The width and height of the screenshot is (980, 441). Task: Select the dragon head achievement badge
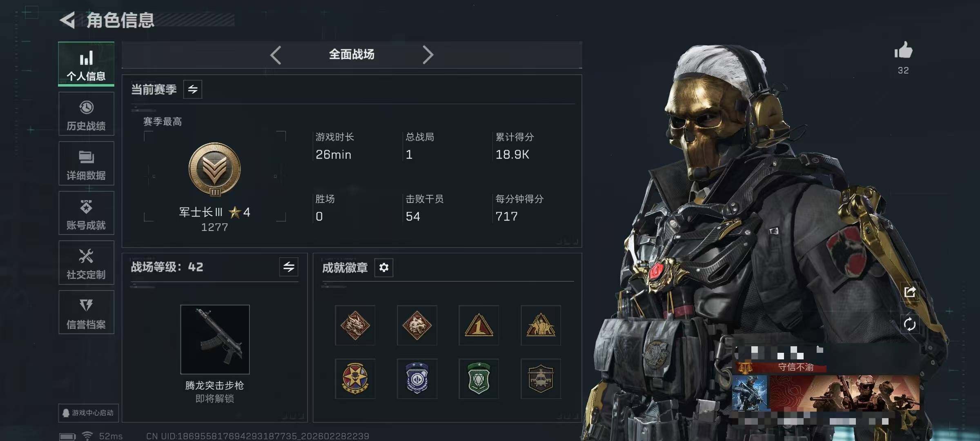pyautogui.click(x=355, y=325)
